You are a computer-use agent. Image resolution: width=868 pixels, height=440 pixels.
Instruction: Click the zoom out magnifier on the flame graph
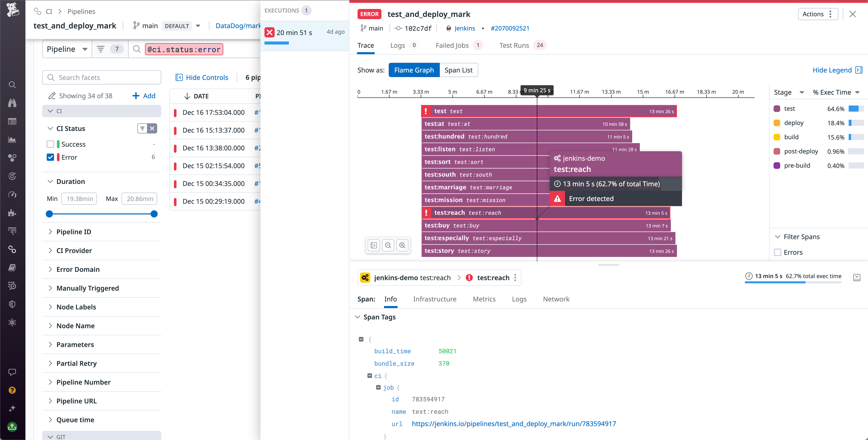click(388, 245)
